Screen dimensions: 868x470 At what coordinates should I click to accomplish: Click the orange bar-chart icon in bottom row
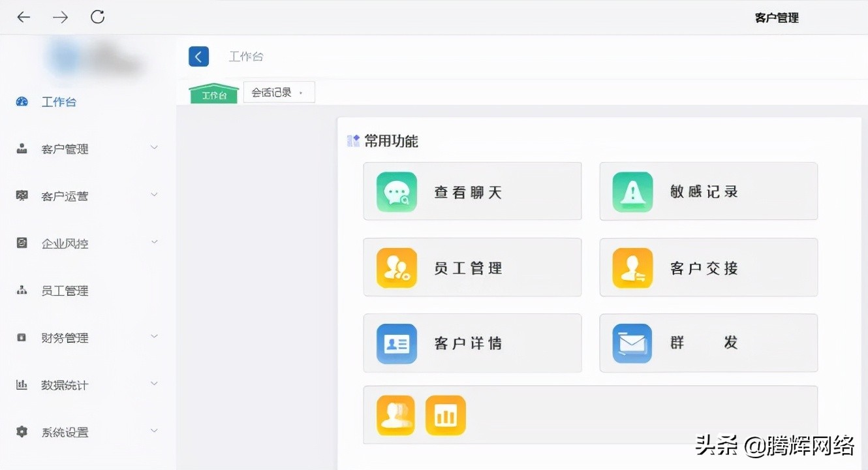[x=446, y=415]
